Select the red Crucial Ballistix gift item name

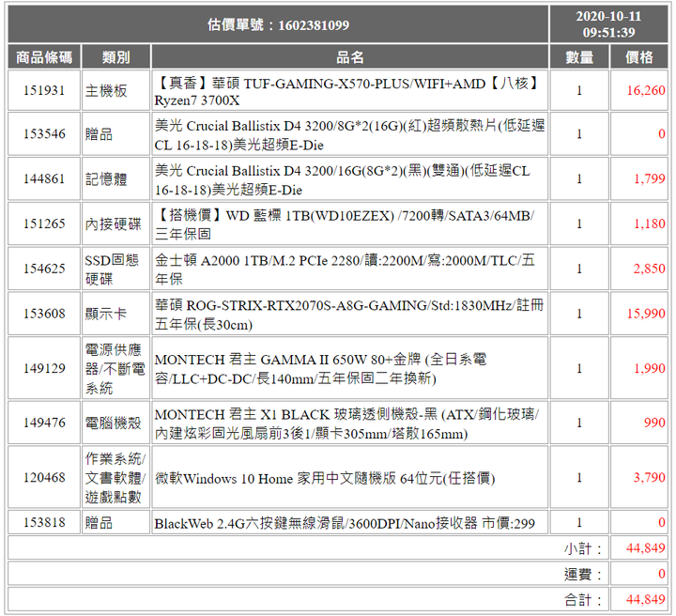pos(349,134)
